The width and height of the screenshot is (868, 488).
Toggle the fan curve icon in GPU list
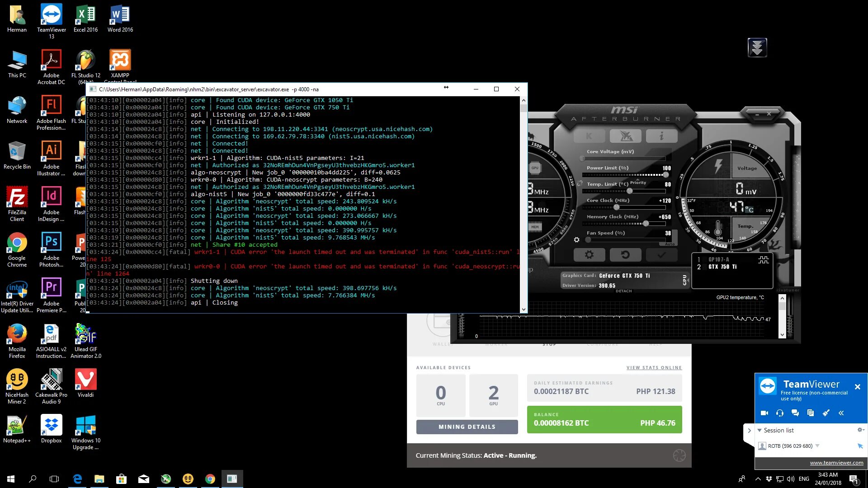pos(763,260)
